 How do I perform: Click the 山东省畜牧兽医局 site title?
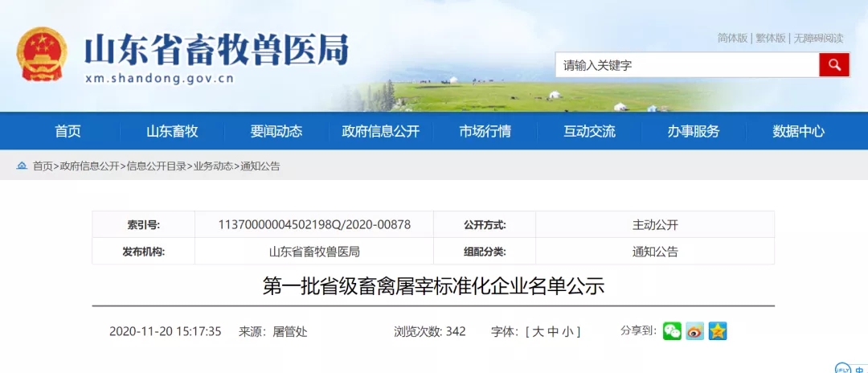click(216, 49)
